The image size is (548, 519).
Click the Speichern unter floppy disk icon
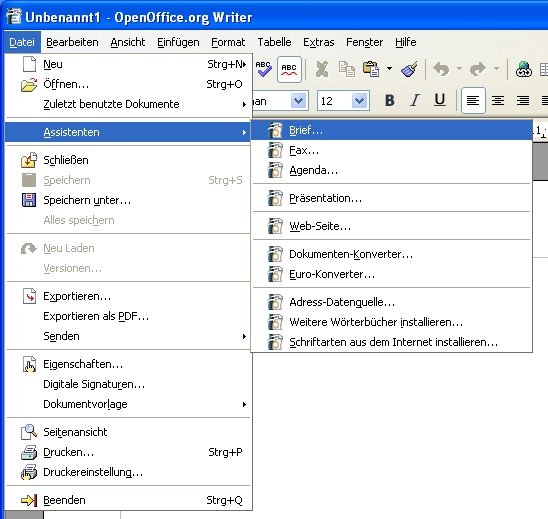[x=29, y=200]
